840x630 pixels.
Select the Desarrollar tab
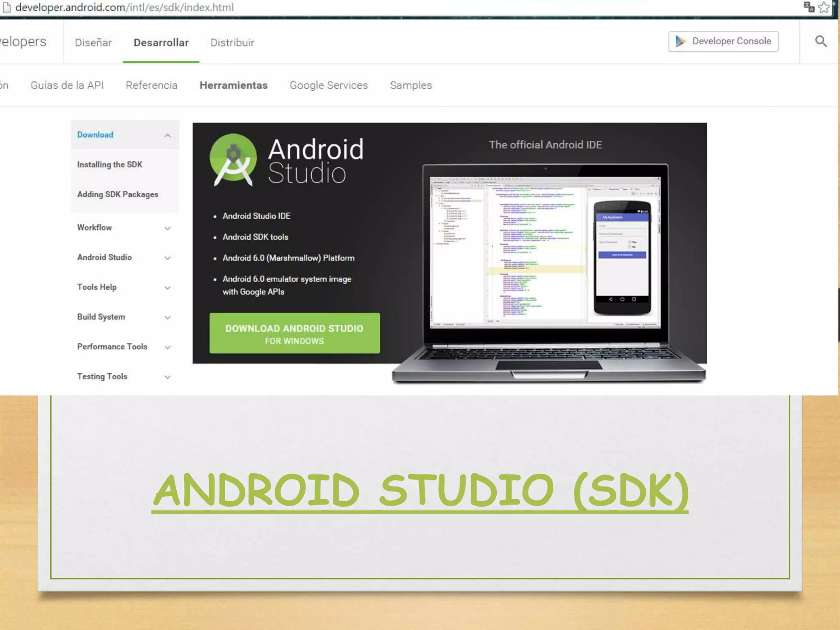click(161, 42)
